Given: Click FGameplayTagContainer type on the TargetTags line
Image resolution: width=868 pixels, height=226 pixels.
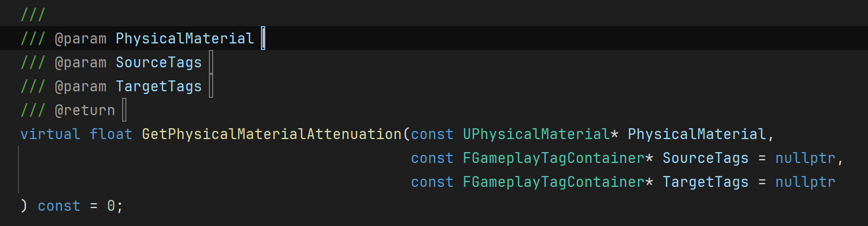Looking at the screenshot, I should (x=553, y=182).
